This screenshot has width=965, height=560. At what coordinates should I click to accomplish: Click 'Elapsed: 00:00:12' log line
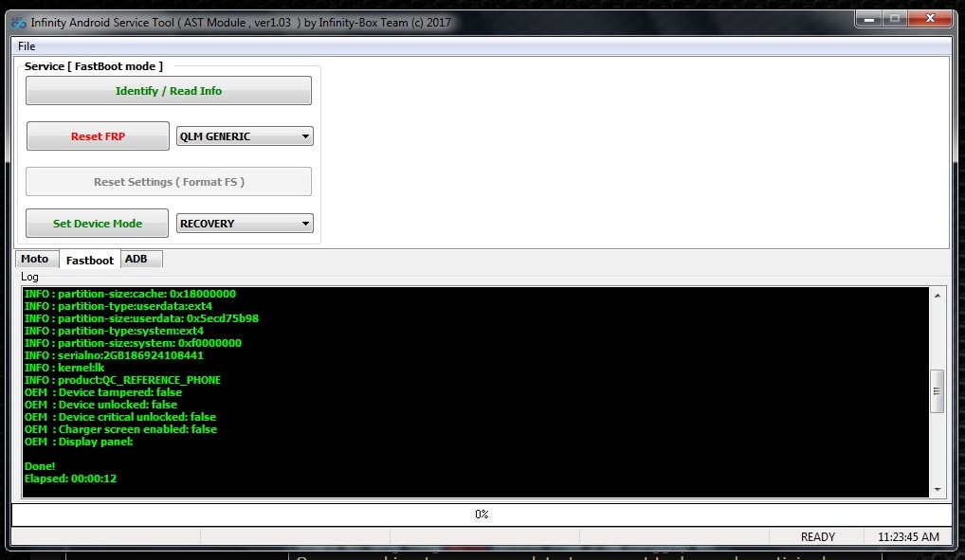(x=70, y=479)
